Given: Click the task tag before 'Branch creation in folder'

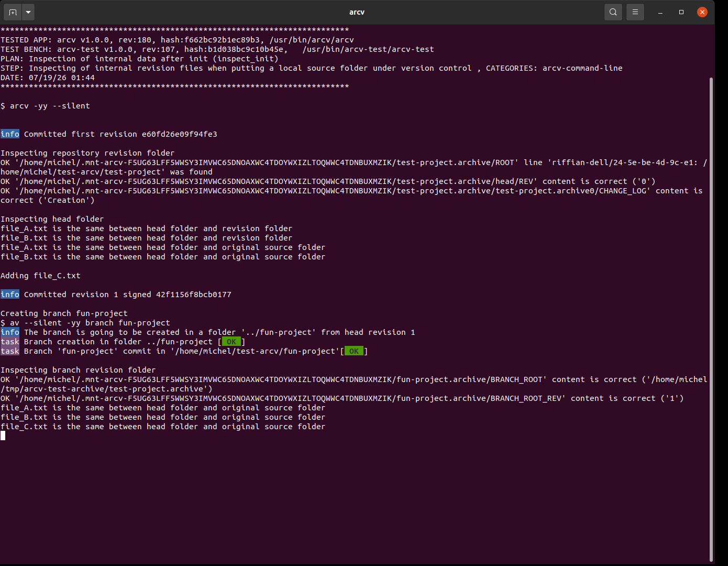Looking at the screenshot, I should pos(10,342).
